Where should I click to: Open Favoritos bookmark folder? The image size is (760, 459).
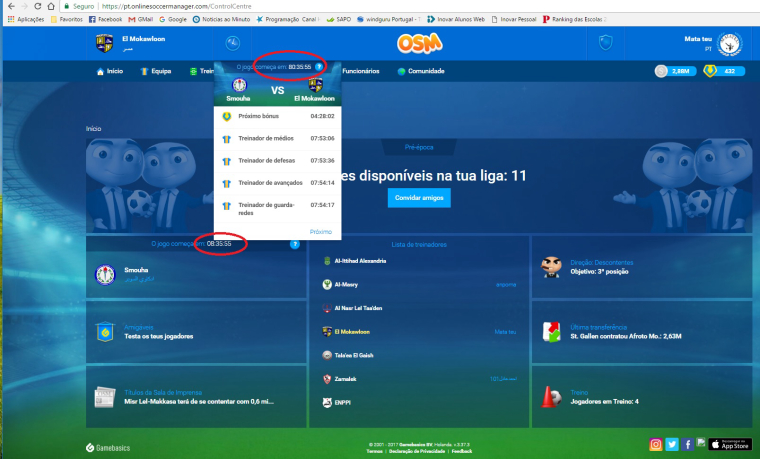pos(67,19)
